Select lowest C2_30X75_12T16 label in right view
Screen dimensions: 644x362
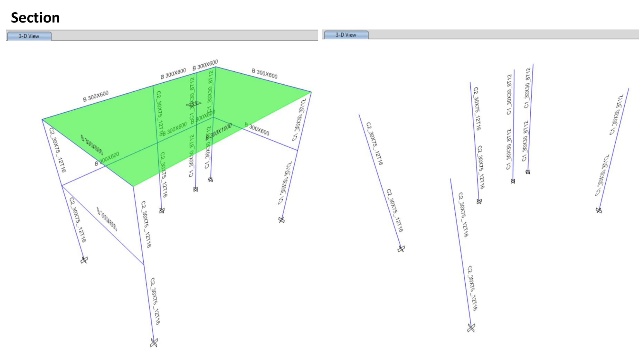472,288
